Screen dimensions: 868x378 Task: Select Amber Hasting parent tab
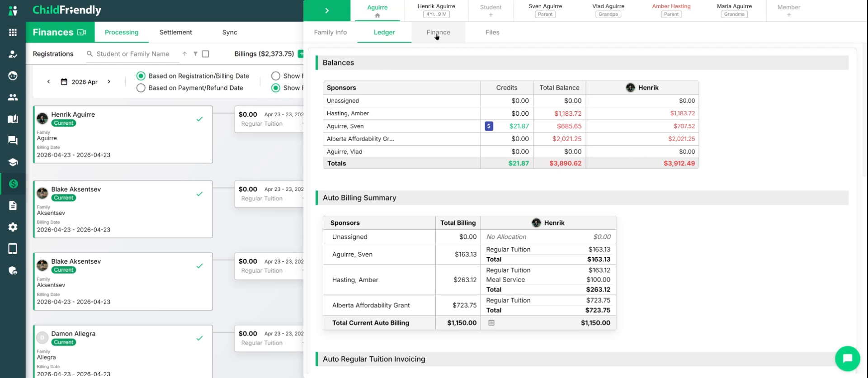point(671,10)
